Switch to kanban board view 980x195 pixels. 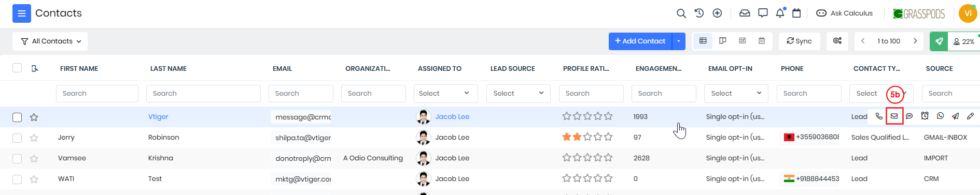[723, 41]
